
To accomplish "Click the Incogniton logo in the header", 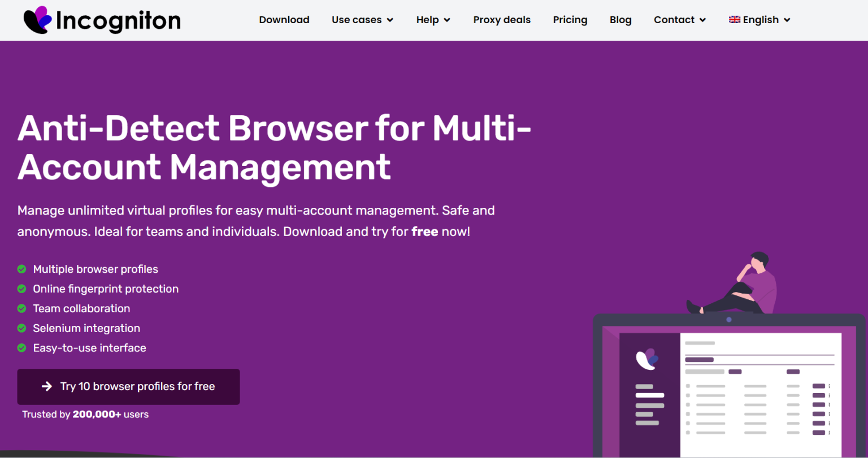I will point(102,20).
